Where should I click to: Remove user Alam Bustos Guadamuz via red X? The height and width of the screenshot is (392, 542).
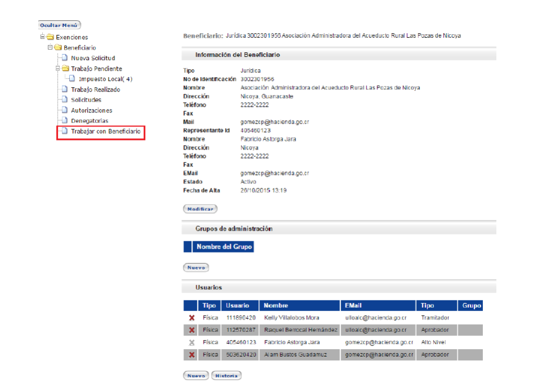tap(192, 355)
